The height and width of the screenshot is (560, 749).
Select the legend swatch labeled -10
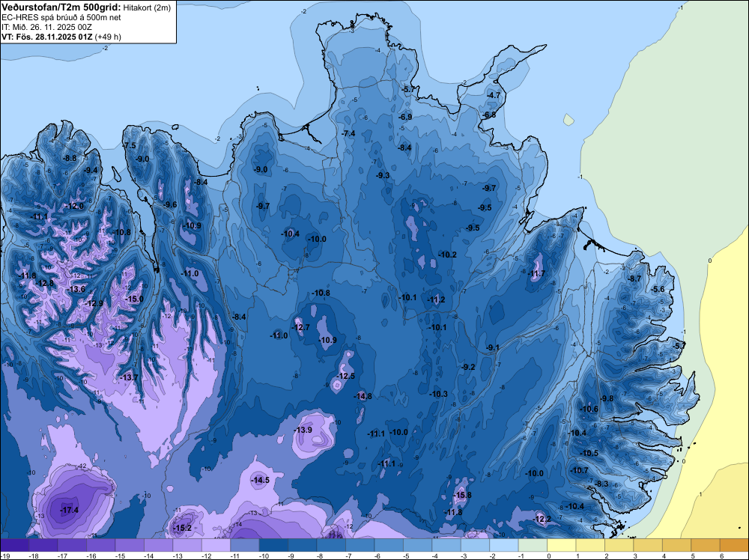(x=273, y=545)
